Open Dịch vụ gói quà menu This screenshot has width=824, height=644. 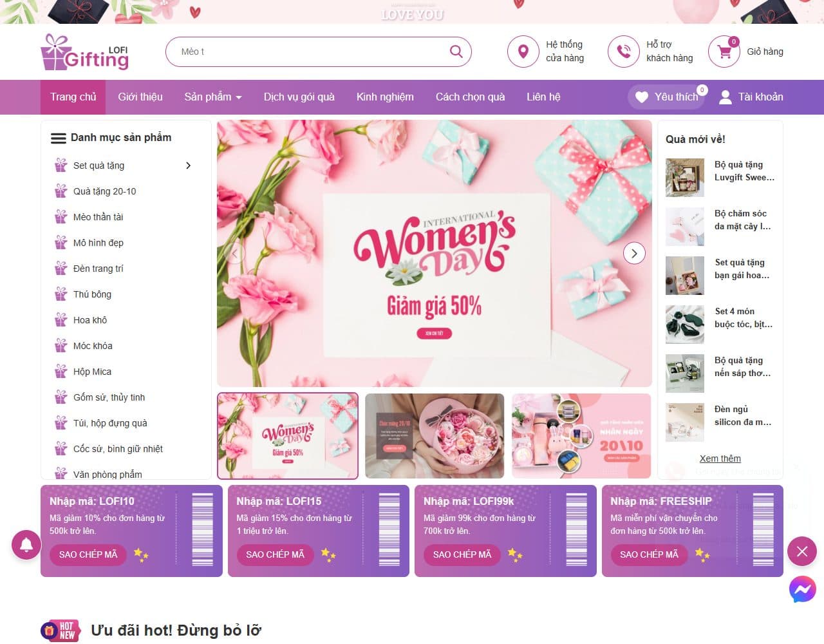pyautogui.click(x=299, y=97)
